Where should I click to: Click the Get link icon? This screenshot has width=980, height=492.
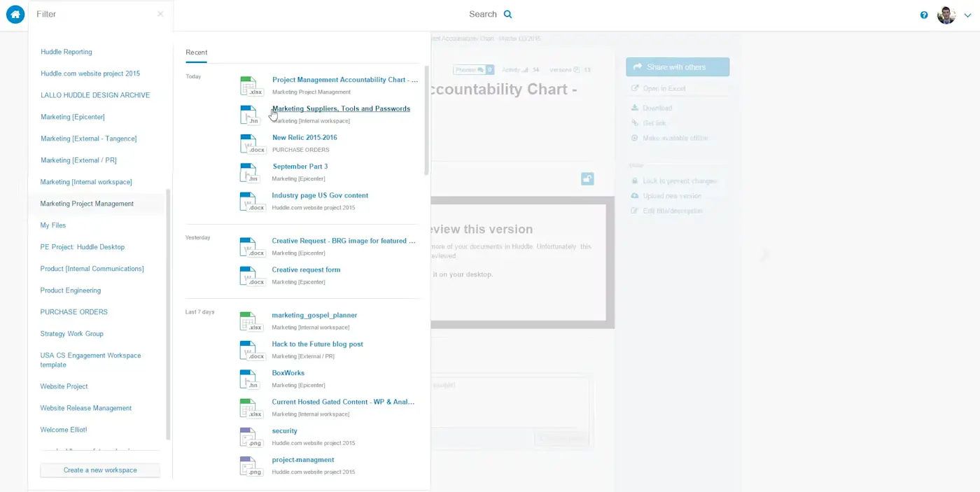click(635, 123)
